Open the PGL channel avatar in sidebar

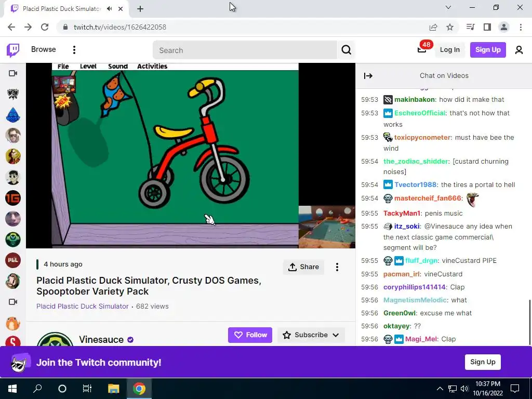click(13, 260)
